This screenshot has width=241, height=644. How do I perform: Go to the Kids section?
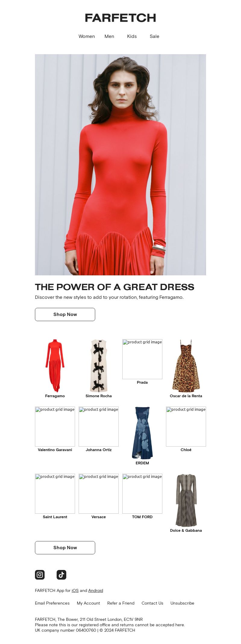coord(132,36)
